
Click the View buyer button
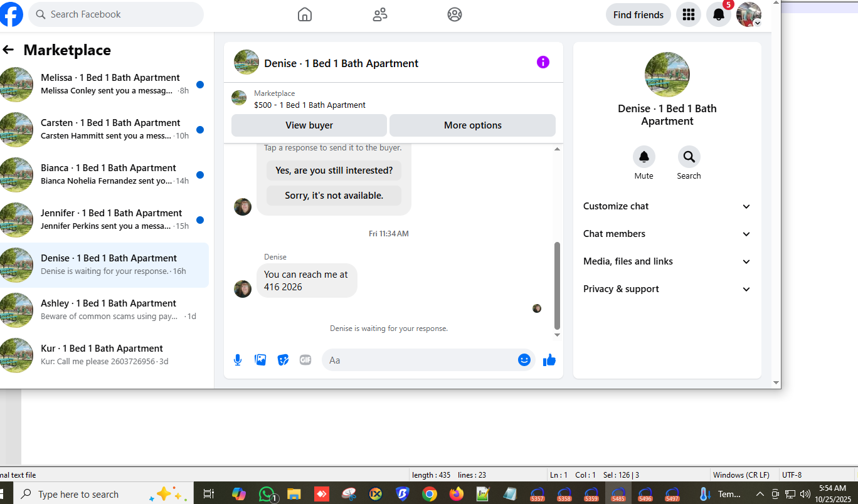click(309, 125)
